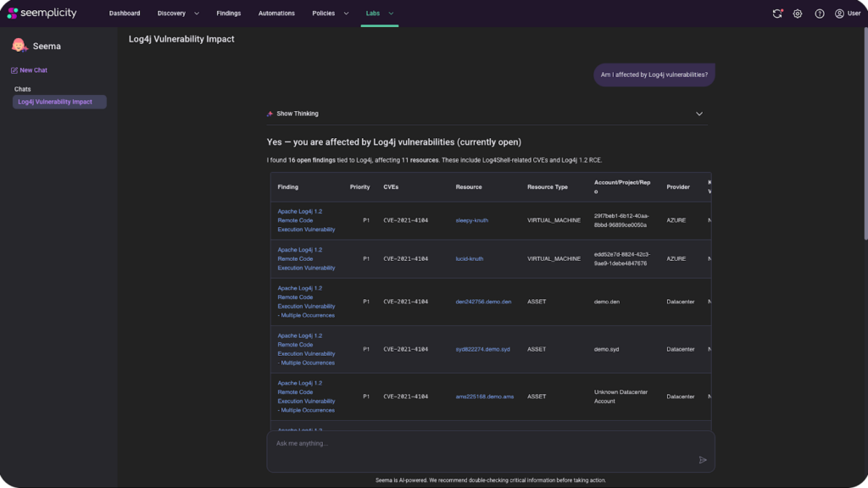Click the Resource column header
The width and height of the screenshot is (868, 488).
[468, 187]
